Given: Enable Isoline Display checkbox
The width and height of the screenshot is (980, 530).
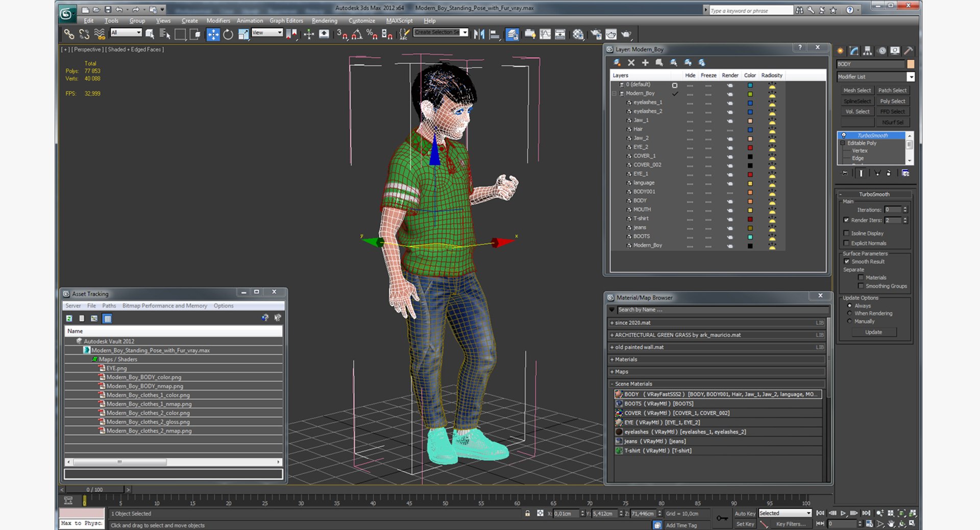Looking at the screenshot, I should tap(846, 233).
